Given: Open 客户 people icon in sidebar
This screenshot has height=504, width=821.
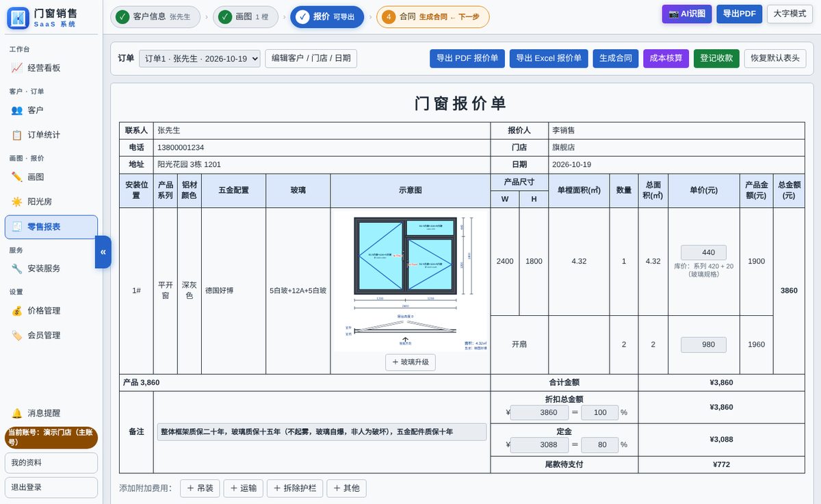Looking at the screenshot, I should tap(17, 110).
